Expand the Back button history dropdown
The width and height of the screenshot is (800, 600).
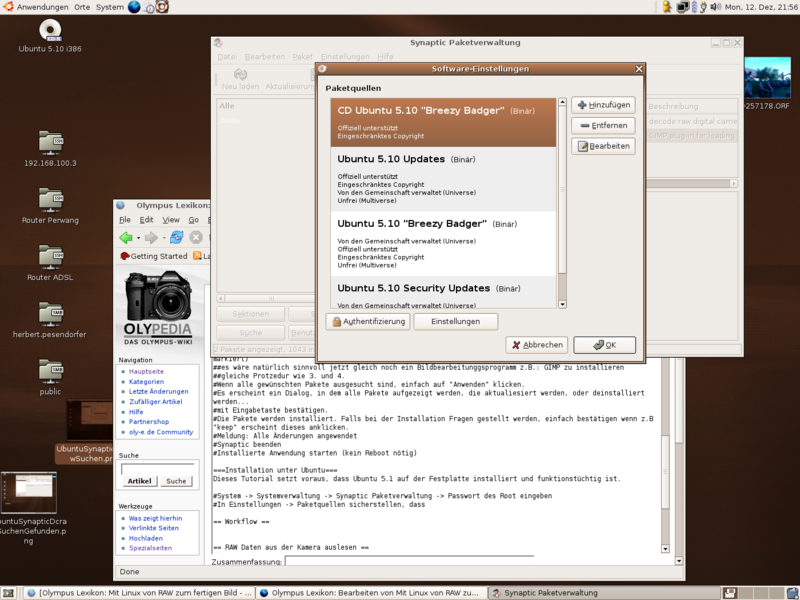138,238
